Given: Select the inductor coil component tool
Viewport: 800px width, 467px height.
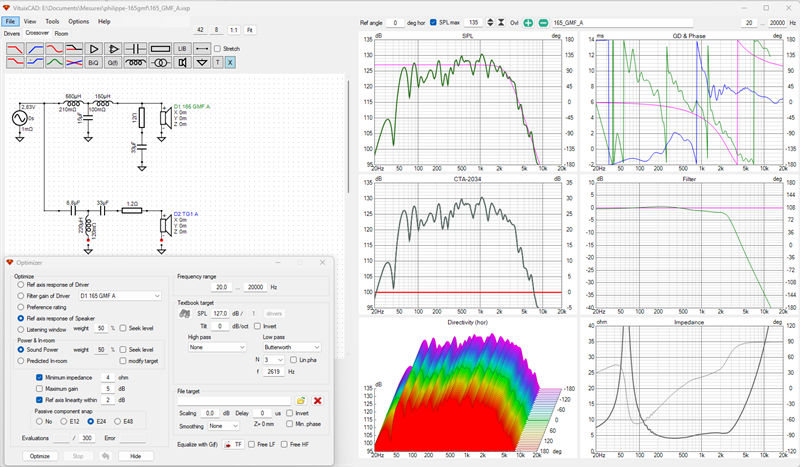Looking at the screenshot, I should pos(136,62).
